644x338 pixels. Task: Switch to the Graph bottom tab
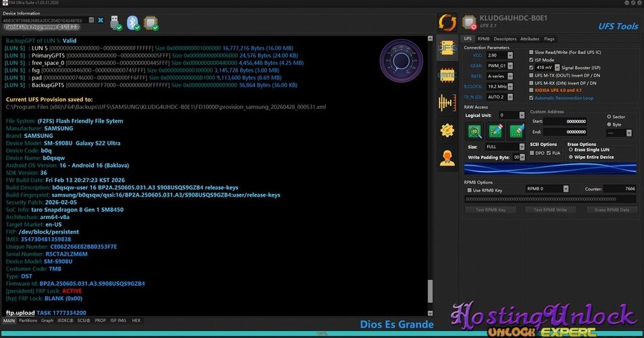point(47,320)
